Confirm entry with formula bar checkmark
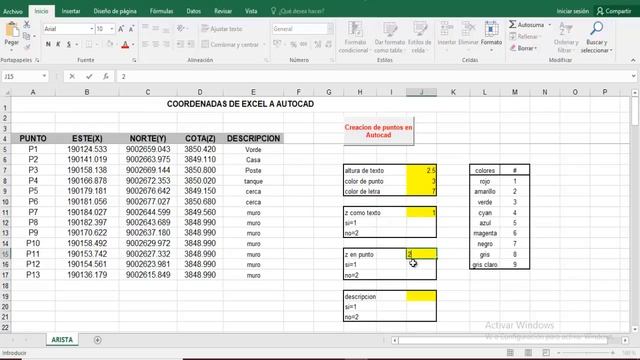This screenshot has height=360, width=640. [x=89, y=76]
